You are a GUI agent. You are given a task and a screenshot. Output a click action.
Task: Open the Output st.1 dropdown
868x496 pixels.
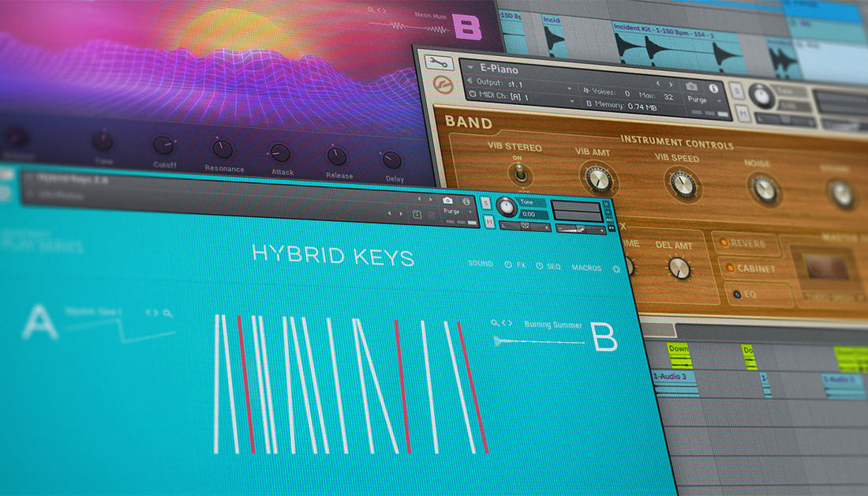coord(569,88)
